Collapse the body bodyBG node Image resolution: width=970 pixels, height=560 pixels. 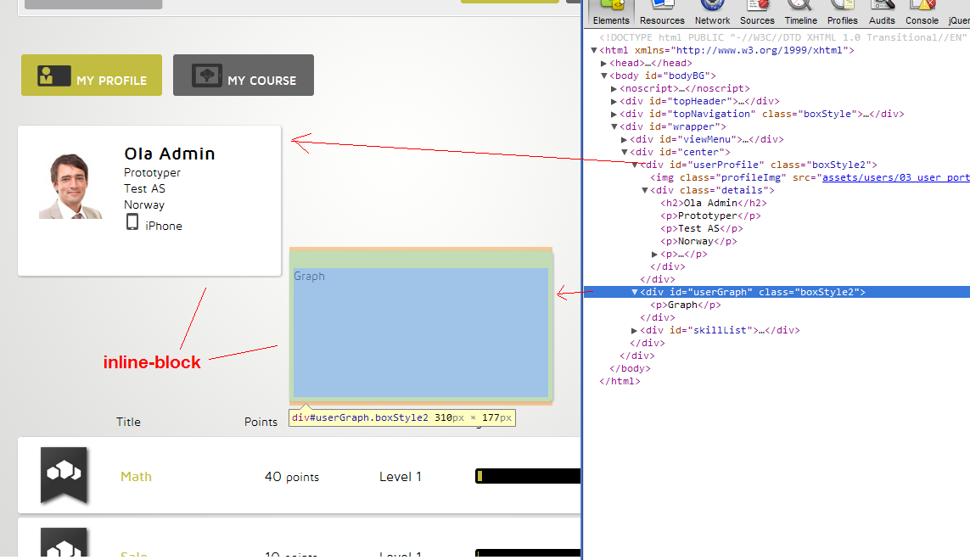(x=603, y=76)
